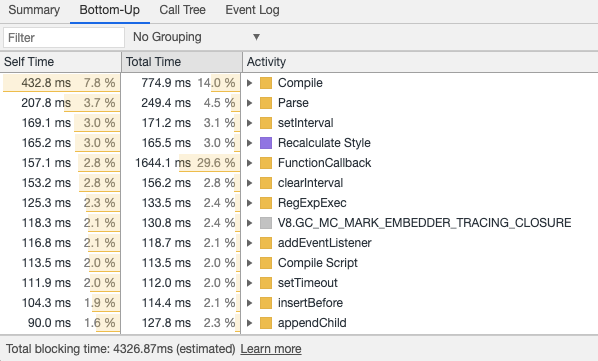Image resolution: width=598 pixels, height=361 pixels.
Task: Expand the Recalculate Style row
Action: (x=249, y=143)
